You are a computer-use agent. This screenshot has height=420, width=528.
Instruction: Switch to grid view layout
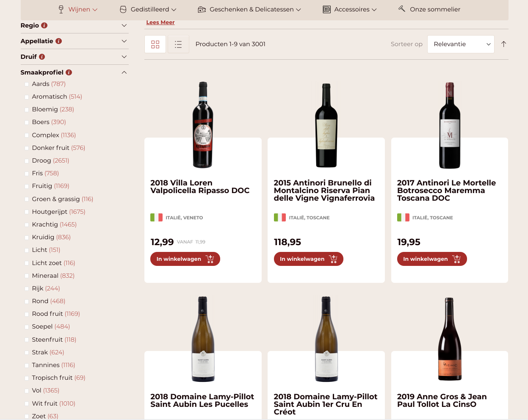point(155,44)
